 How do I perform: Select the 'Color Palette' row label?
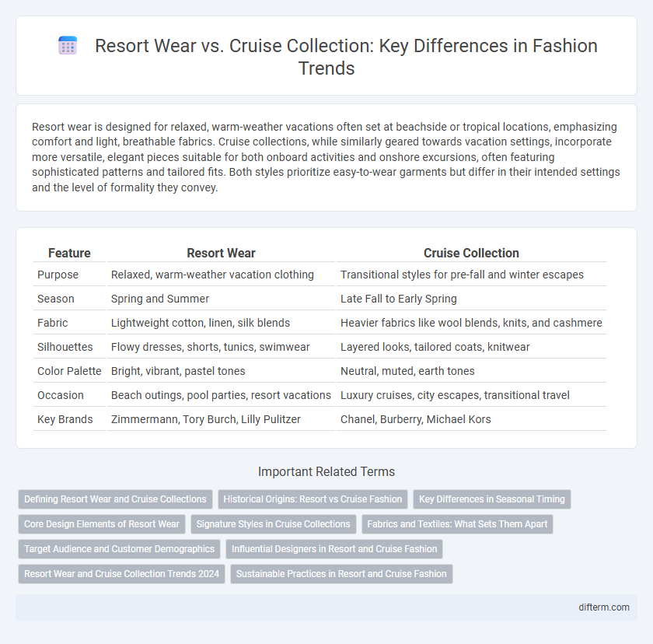coord(69,371)
